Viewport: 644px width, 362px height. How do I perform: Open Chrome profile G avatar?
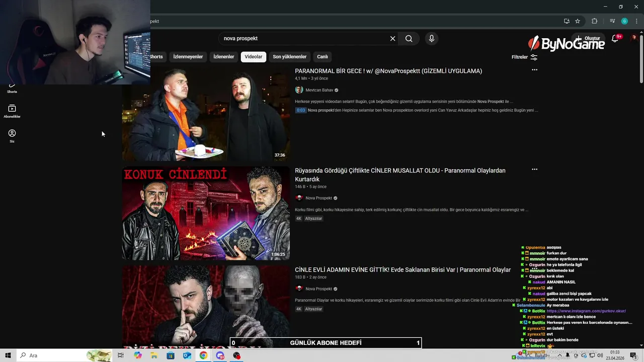pos(624,21)
